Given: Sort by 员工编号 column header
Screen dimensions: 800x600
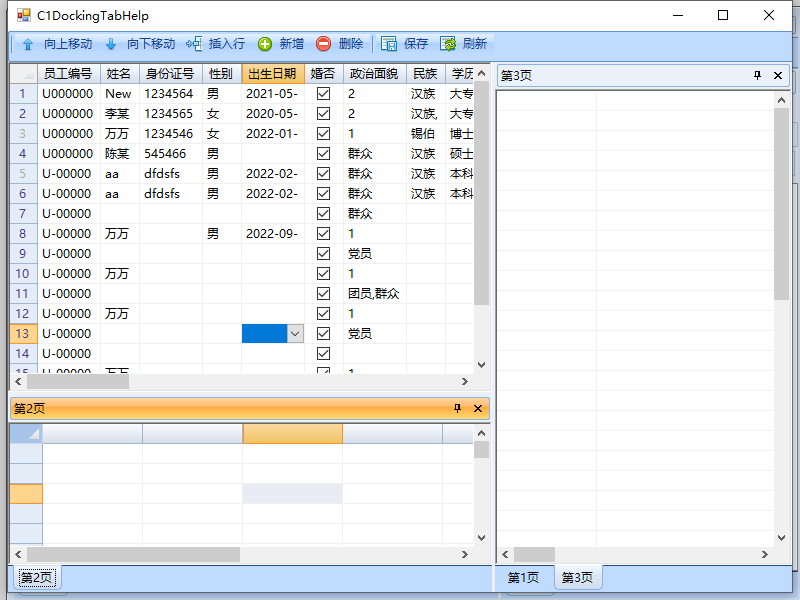Looking at the screenshot, I should (69, 74).
